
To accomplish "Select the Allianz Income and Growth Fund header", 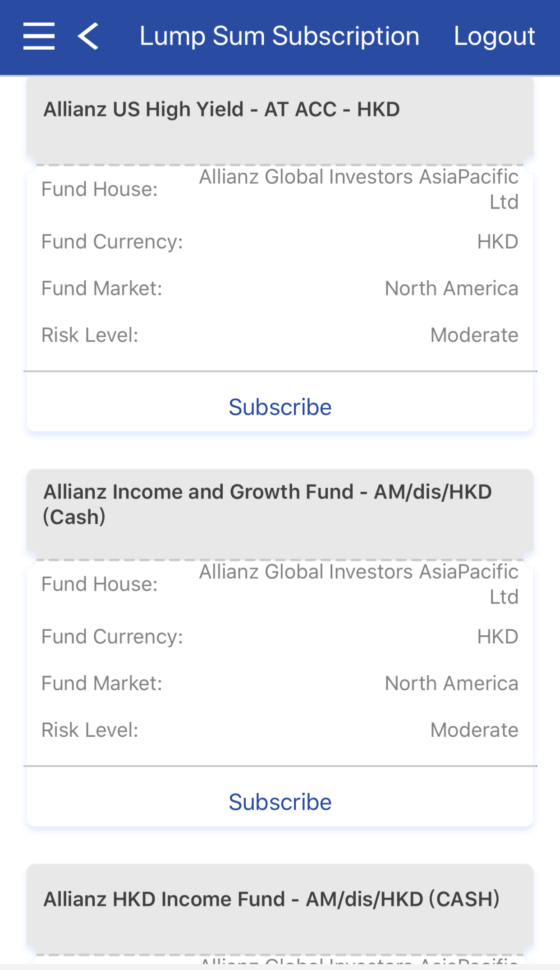I will click(x=267, y=504).
